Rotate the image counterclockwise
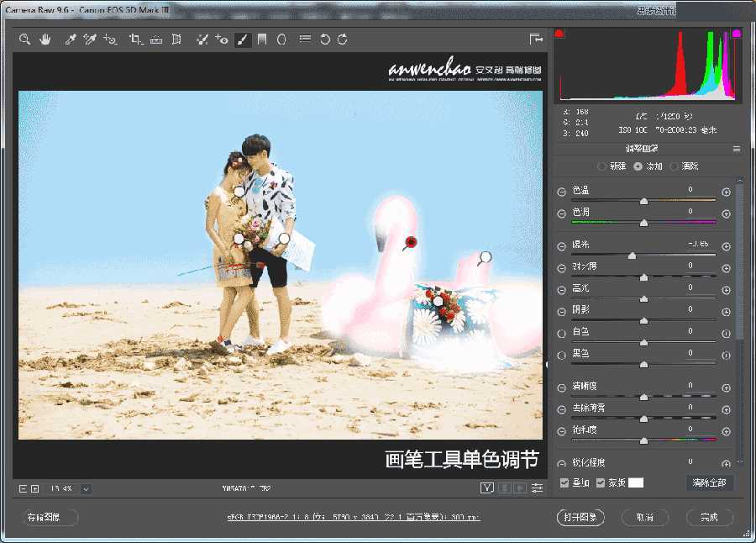 tap(324, 39)
